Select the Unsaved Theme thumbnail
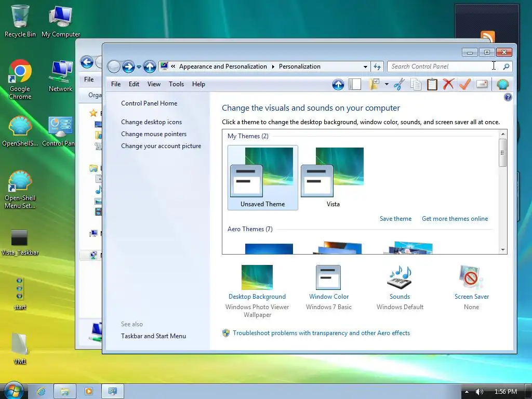Viewport: 532px width, 399px height. coord(262,178)
